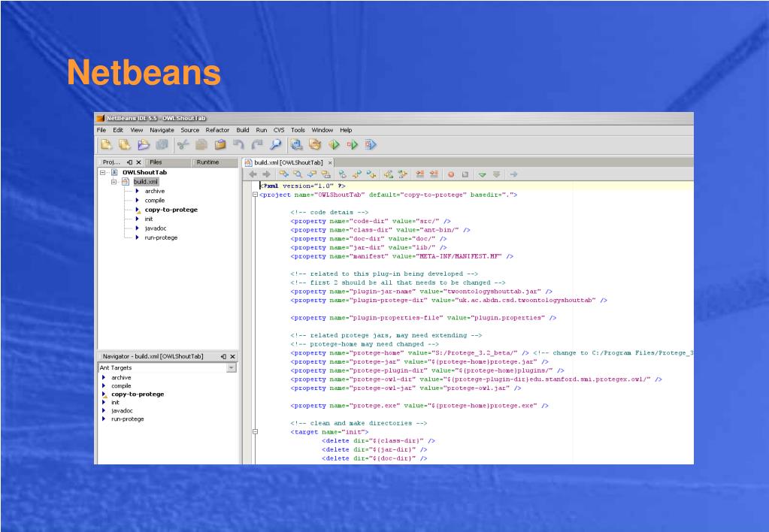
Task: Click the Cut scissors icon
Action: click(x=183, y=144)
